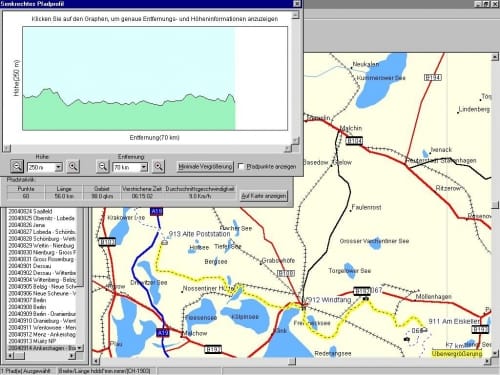
Task: Click the map vertical scroll-up arrow
Action: click(x=495, y=57)
